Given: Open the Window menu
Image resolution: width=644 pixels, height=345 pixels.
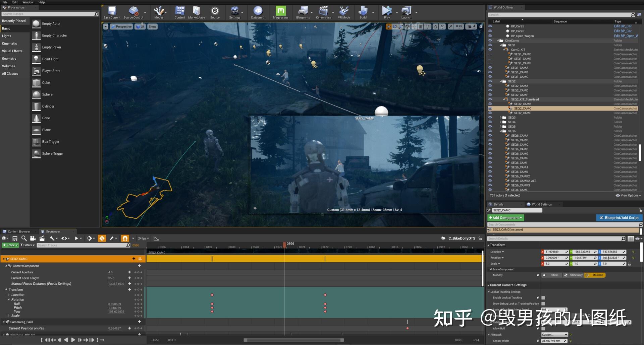Looking at the screenshot, I should click(28, 2).
